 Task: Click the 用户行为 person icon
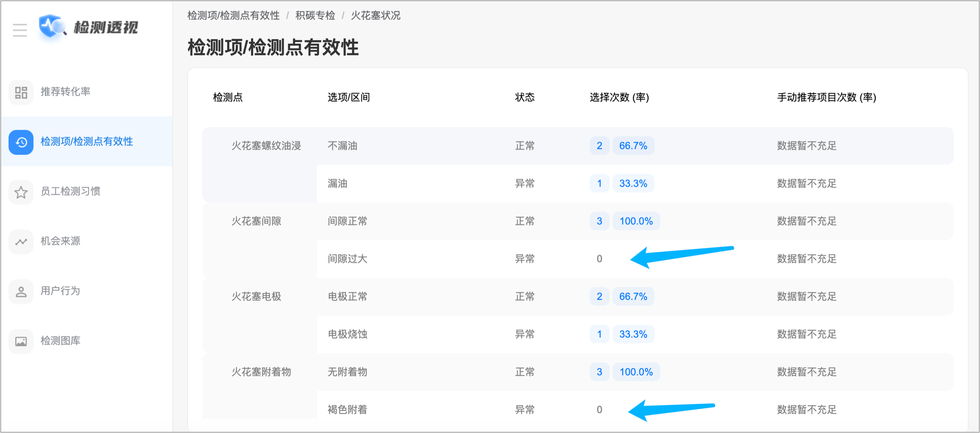click(x=21, y=291)
